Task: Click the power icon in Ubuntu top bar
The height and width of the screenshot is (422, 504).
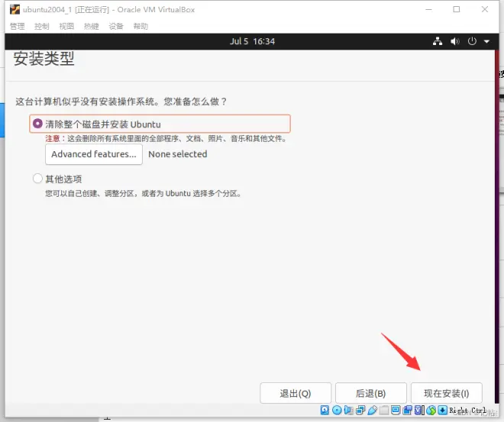Action: click(x=472, y=41)
